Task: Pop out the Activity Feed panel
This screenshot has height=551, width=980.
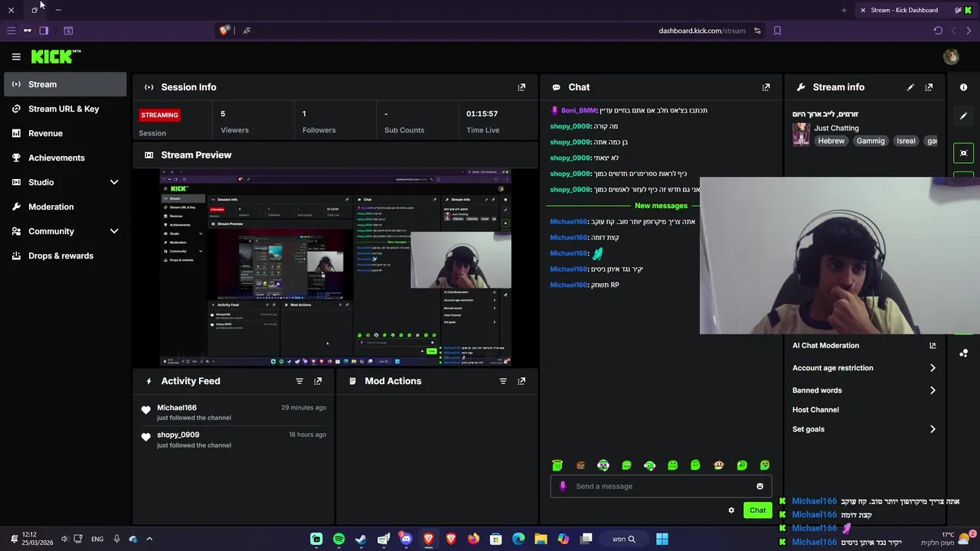Action: pos(318,381)
